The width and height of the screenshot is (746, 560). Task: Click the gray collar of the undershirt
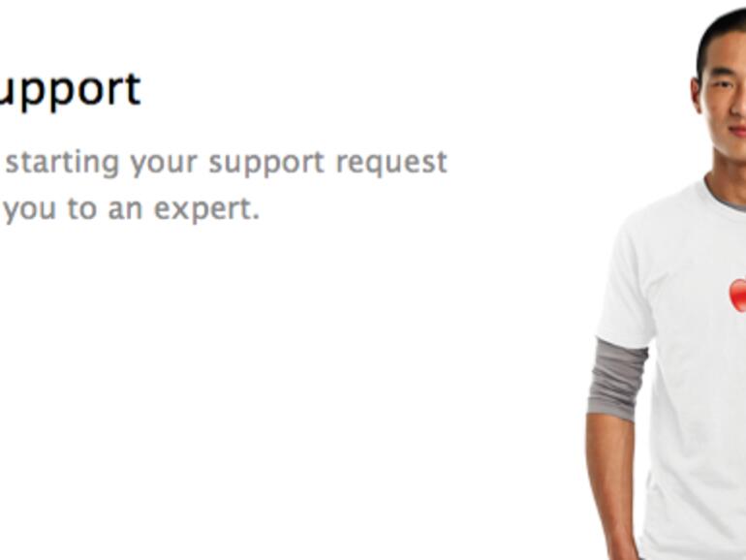(725, 200)
